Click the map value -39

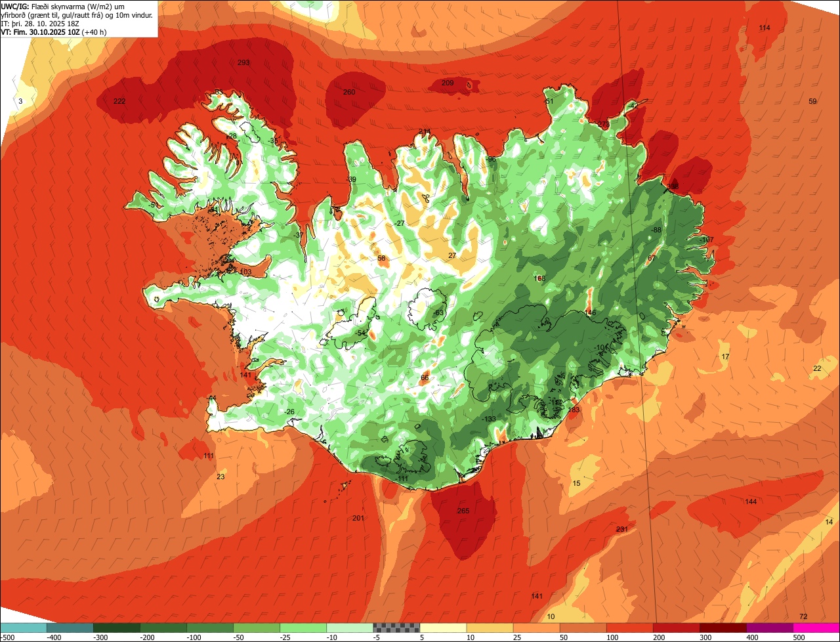(x=352, y=180)
